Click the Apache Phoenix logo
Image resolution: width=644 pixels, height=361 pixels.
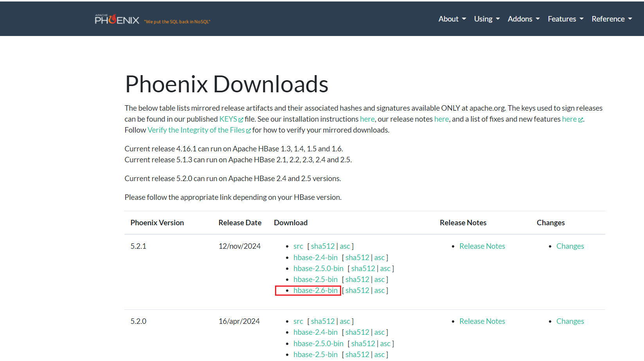tap(117, 19)
